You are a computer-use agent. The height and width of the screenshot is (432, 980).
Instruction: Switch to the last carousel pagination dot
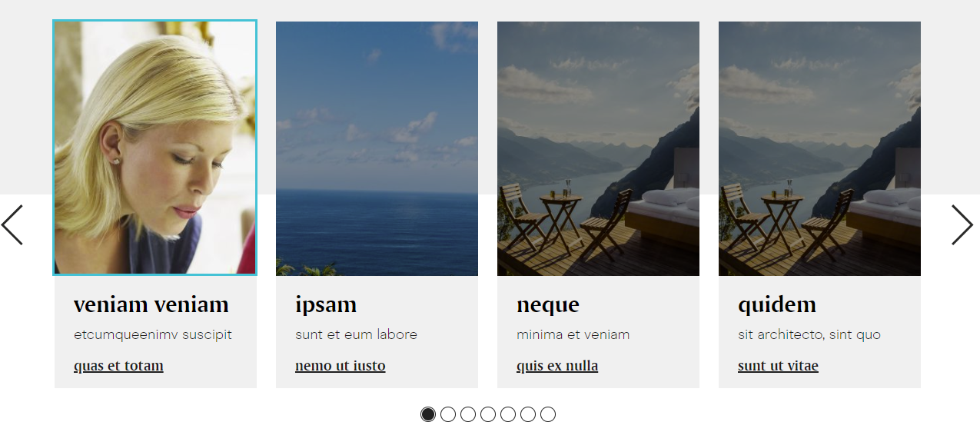tap(548, 414)
